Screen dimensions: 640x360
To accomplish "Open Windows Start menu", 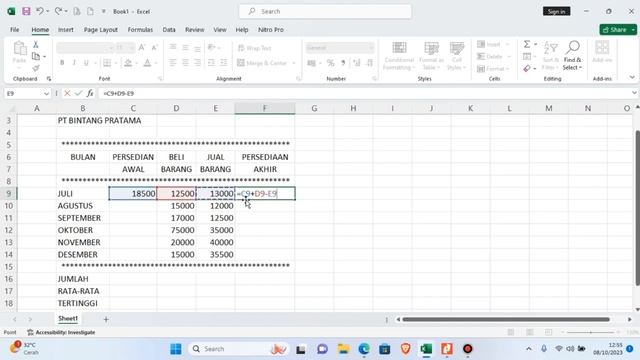I will (x=176, y=349).
